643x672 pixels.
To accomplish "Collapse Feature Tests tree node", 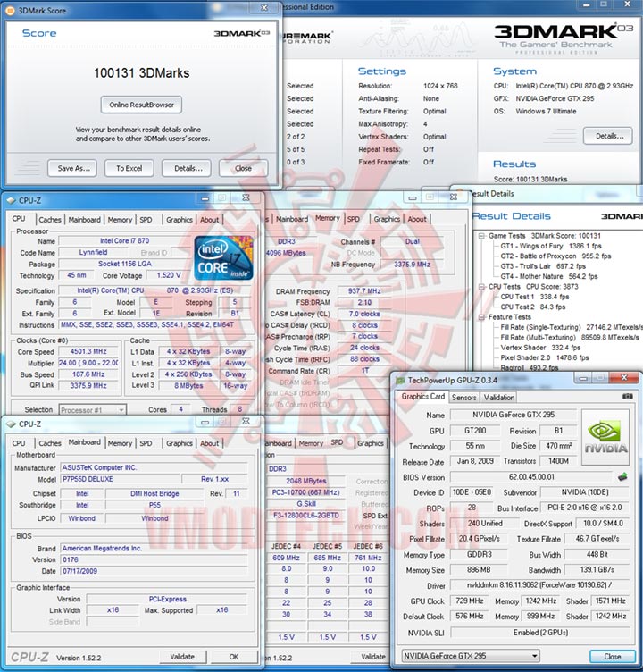I will pyautogui.click(x=481, y=317).
